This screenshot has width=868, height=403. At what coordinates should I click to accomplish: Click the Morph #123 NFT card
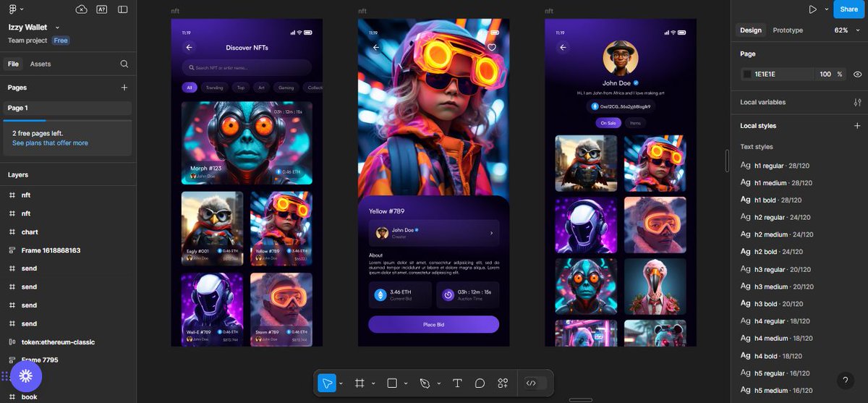click(247, 143)
